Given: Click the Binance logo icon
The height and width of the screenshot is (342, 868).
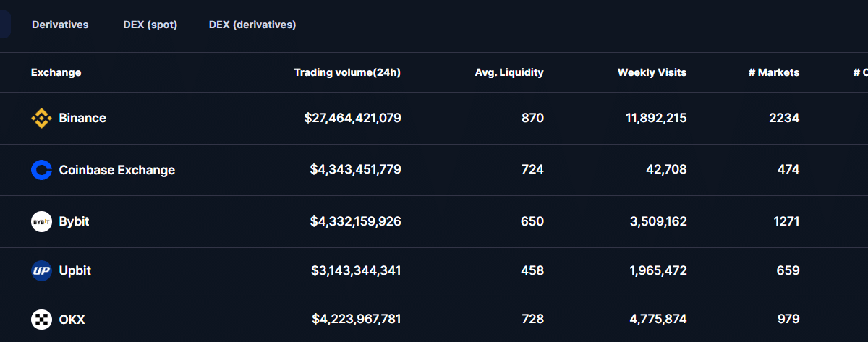Looking at the screenshot, I should click(x=41, y=119).
